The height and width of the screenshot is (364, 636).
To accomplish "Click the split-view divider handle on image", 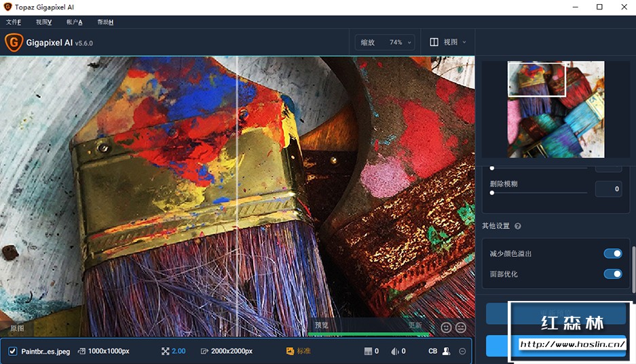I will 238,197.
